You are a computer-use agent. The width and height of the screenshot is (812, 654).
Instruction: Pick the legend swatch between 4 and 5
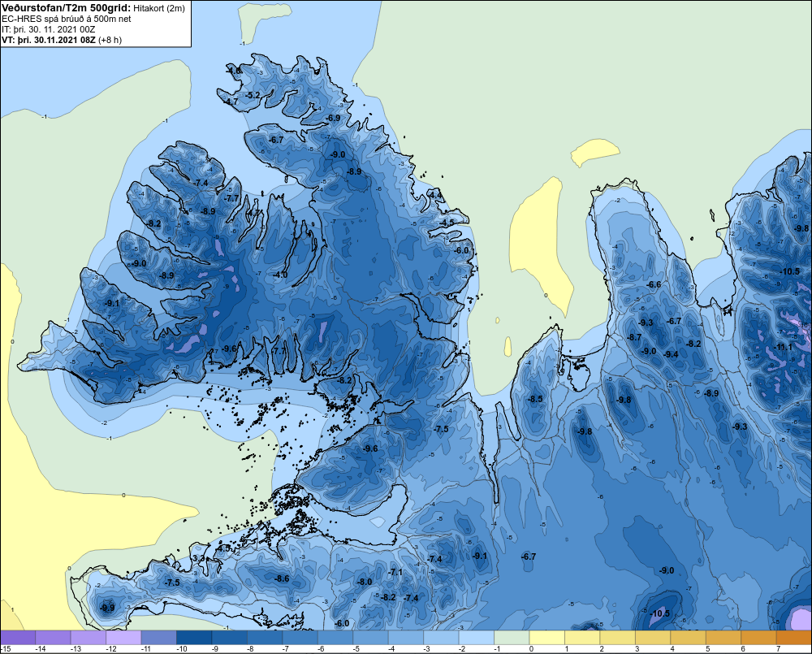click(x=689, y=638)
